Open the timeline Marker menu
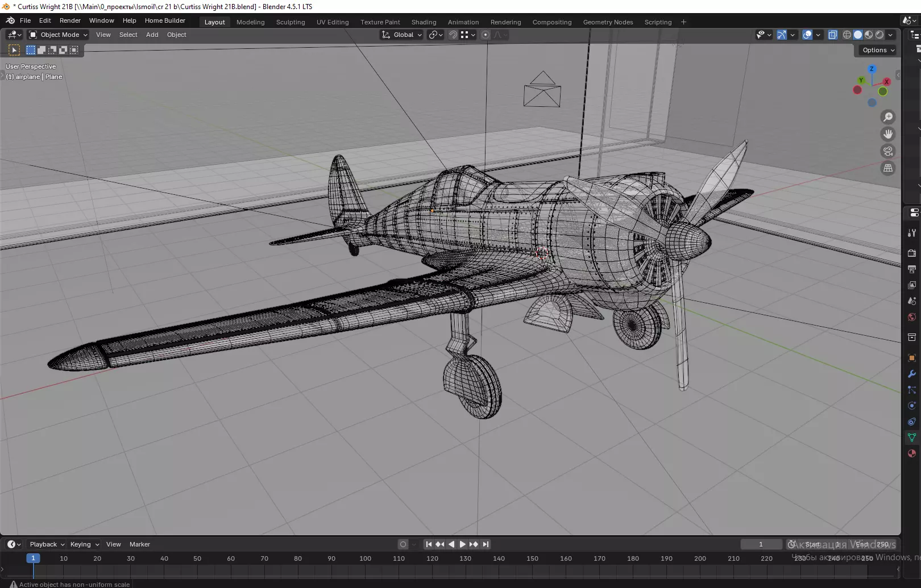This screenshot has height=588, width=921. [x=140, y=544]
